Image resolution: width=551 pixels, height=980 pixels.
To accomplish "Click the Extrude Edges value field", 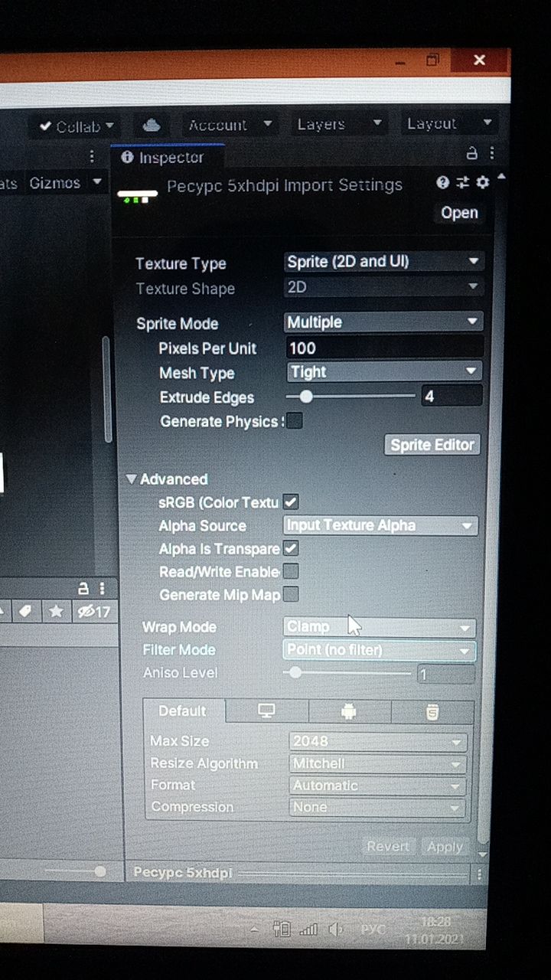I will [452, 396].
